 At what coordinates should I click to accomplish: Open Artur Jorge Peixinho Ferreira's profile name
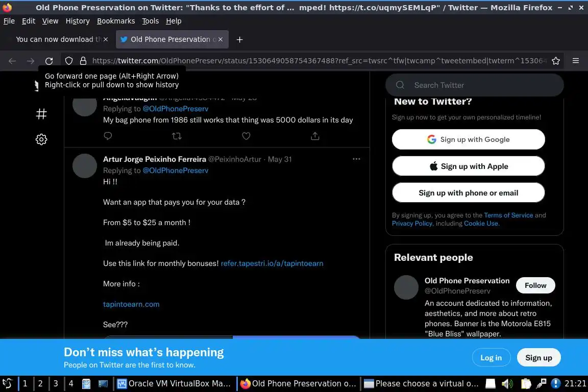click(155, 159)
